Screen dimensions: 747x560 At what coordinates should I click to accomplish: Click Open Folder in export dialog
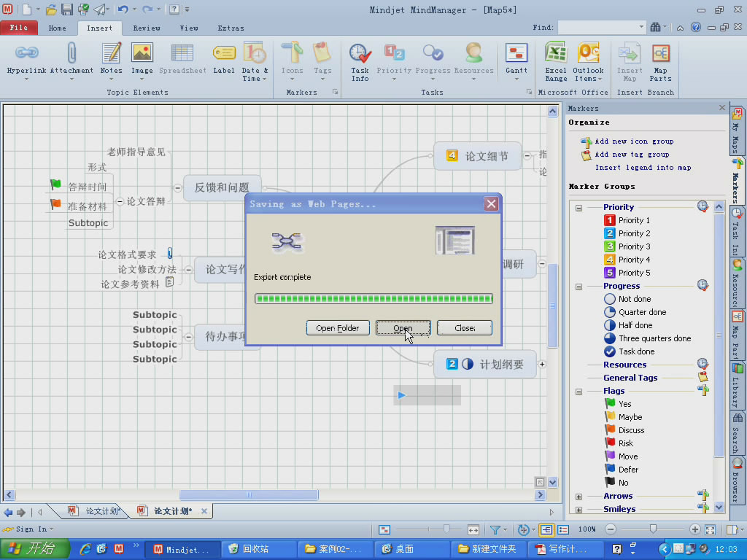[x=338, y=328]
